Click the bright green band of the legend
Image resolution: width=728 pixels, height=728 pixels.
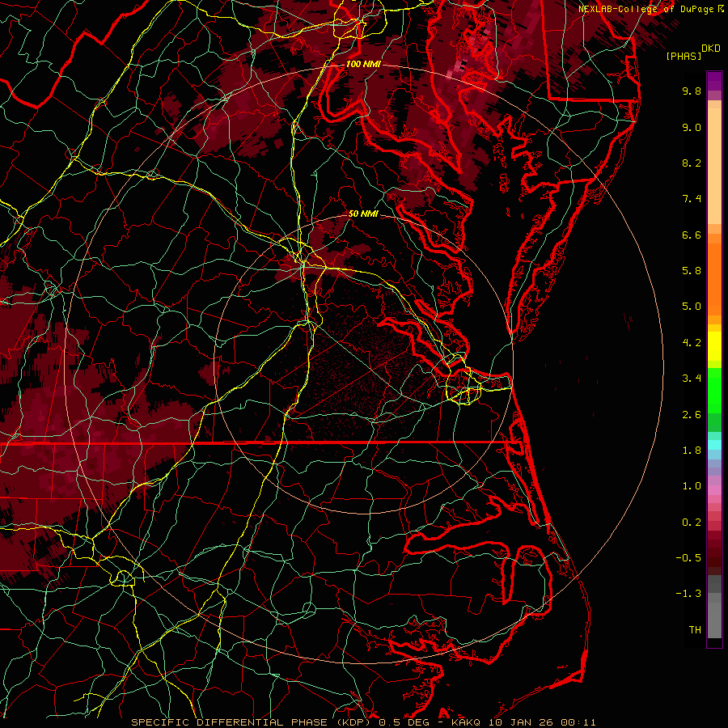pos(714,390)
